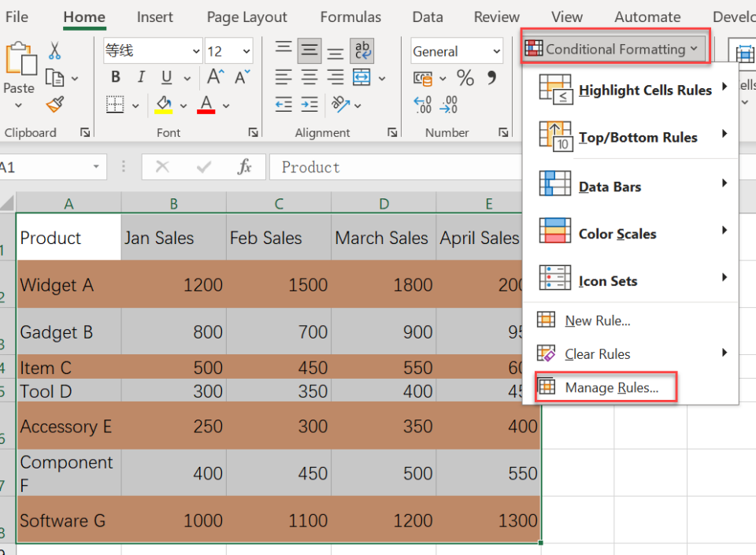Open the Formulas ribbon tab
756x555 pixels.
point(350,17)
